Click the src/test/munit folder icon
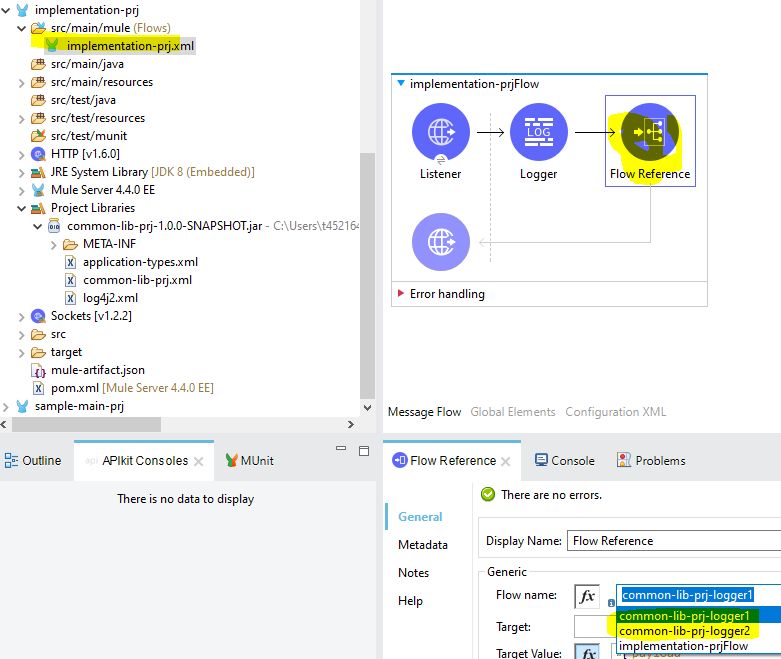The height and width of the screenshot is (659, 781). pyautogui.click(x=38, y=136)
